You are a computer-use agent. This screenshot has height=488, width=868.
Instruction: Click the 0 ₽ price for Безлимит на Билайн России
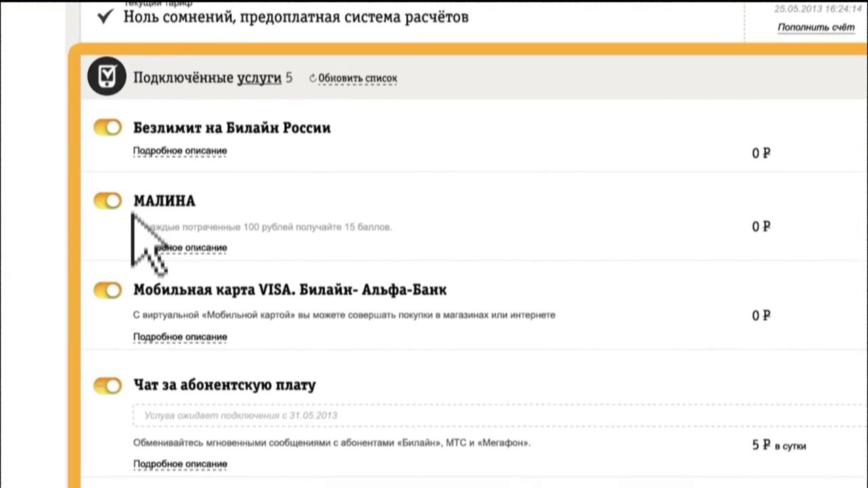pyautogui.click(x=761, y=153)
